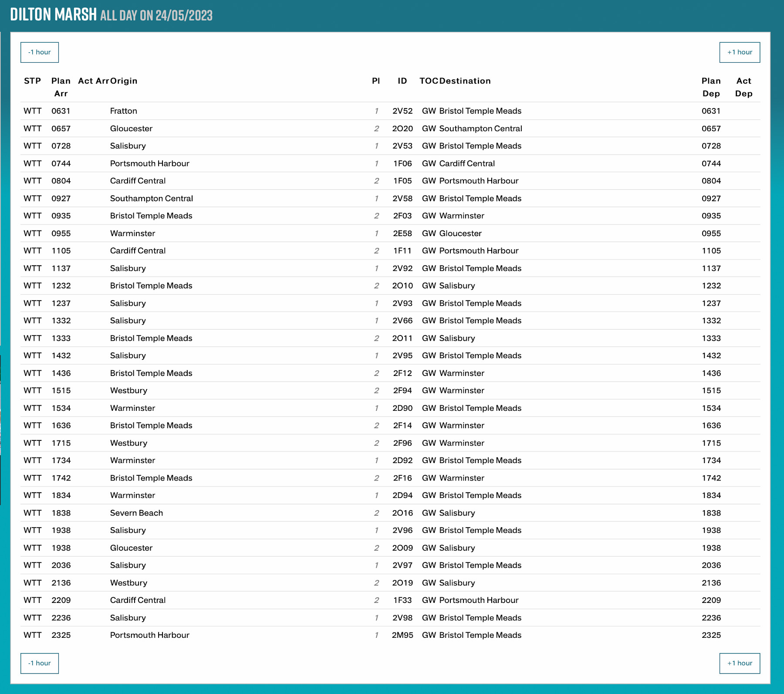The width and height of the screenshot is (784, 694).
Task: Click train ID 2O09 from Gloucester
Action: [x=402, y=548]
